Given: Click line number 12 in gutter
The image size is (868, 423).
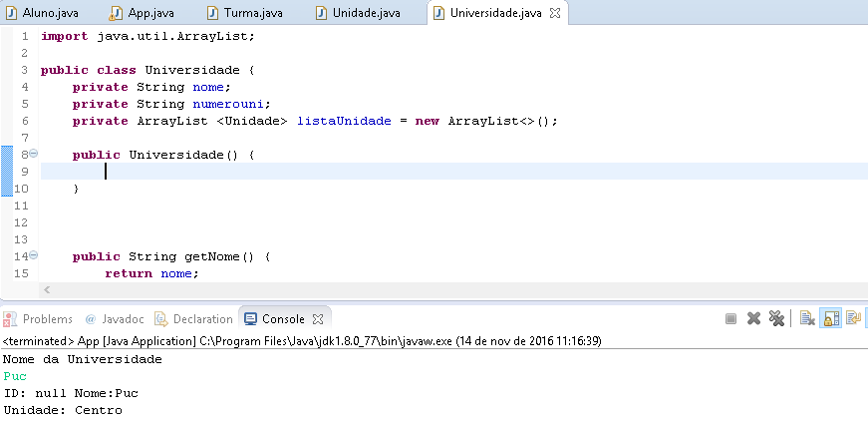Looking at the screenshot, I should (21, 222).
